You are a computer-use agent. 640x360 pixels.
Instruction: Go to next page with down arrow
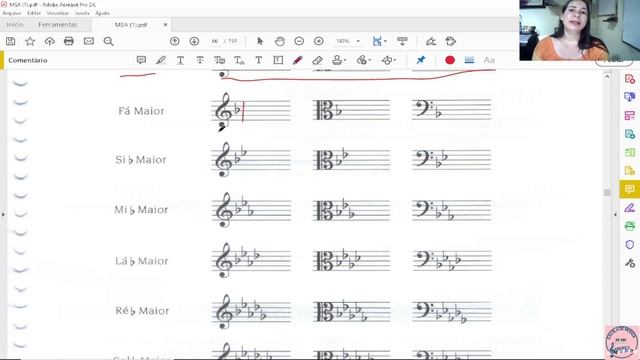[194, 41]
